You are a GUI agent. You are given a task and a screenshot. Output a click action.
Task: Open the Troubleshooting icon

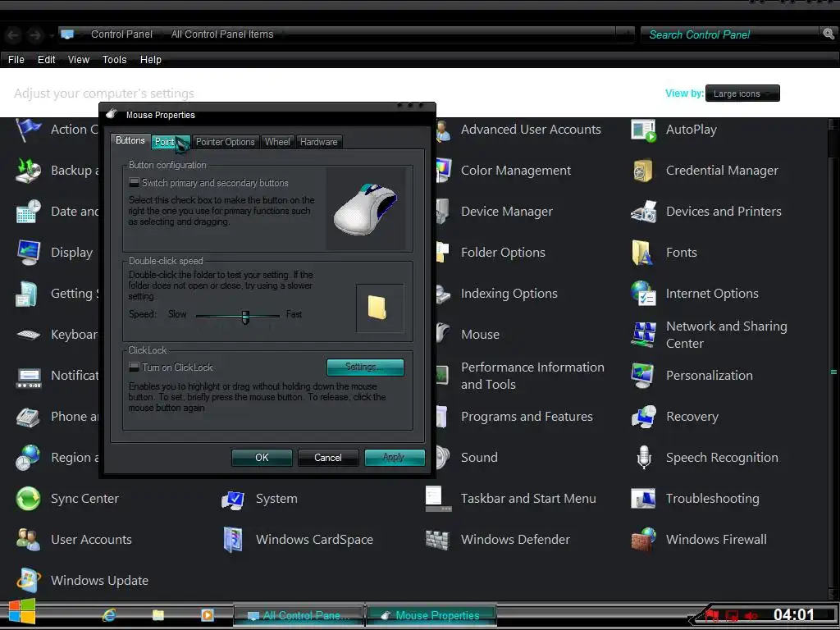[x=643, y=499]
